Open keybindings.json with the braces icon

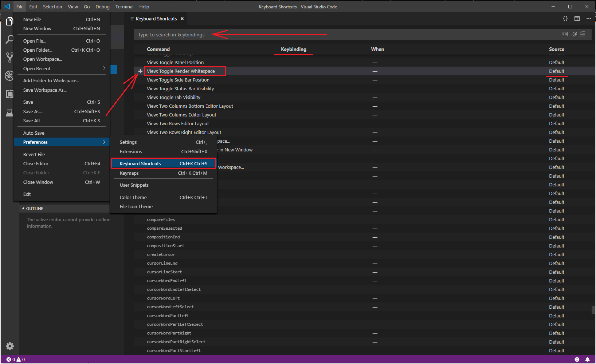pos(565,19)
